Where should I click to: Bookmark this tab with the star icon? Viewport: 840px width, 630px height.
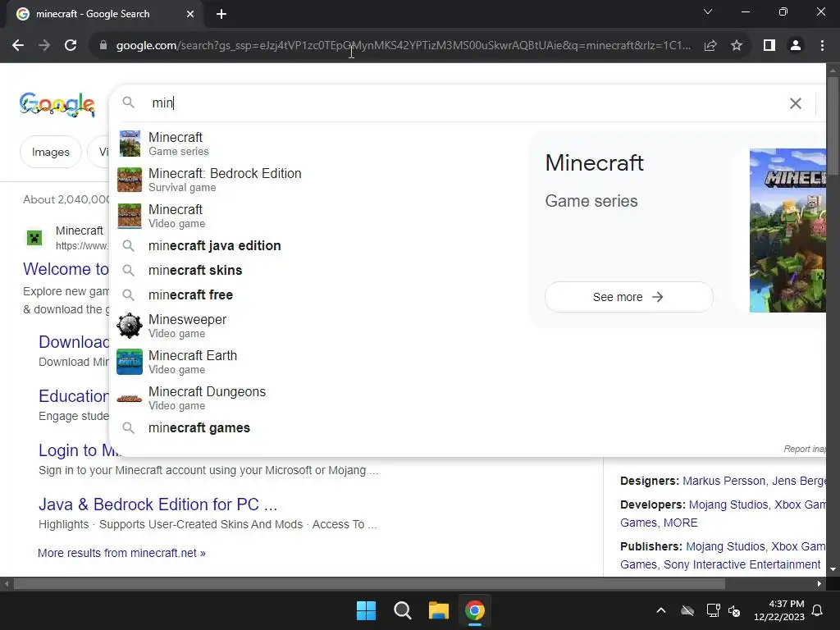coord(737,46)
